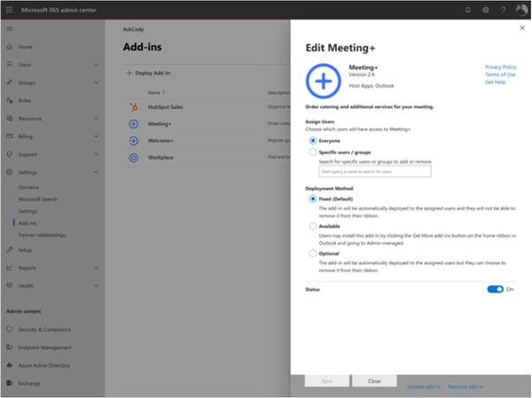Image resolution: width=532 pixels, height=398 pixels.
Task: Click the Welcome+ add-in icon
Action: pos(134,140)
